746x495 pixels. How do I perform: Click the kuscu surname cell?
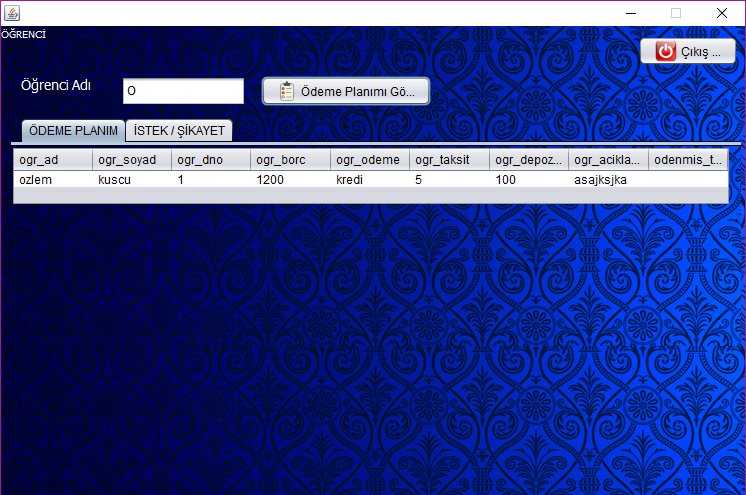point(132,180)
